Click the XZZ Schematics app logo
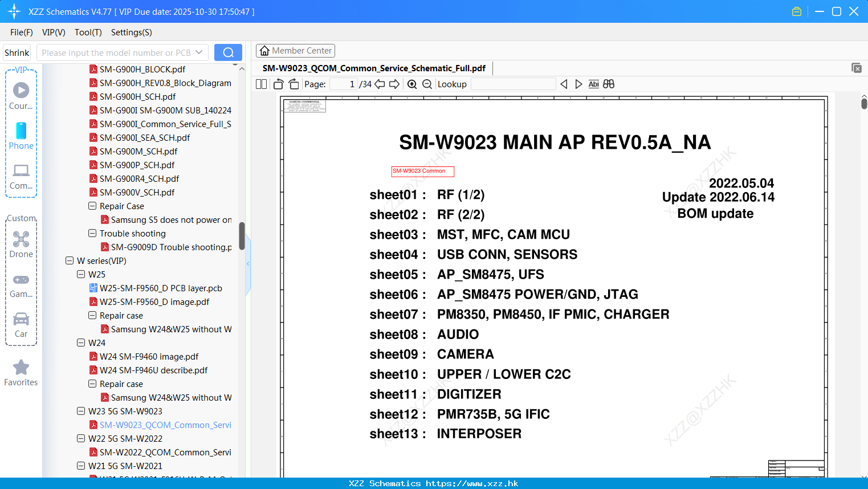The image size is (868, 489). (14, 11)
